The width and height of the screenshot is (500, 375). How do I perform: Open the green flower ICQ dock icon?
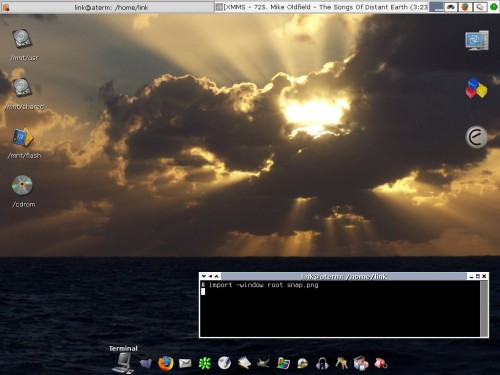[x=205, y=363]
